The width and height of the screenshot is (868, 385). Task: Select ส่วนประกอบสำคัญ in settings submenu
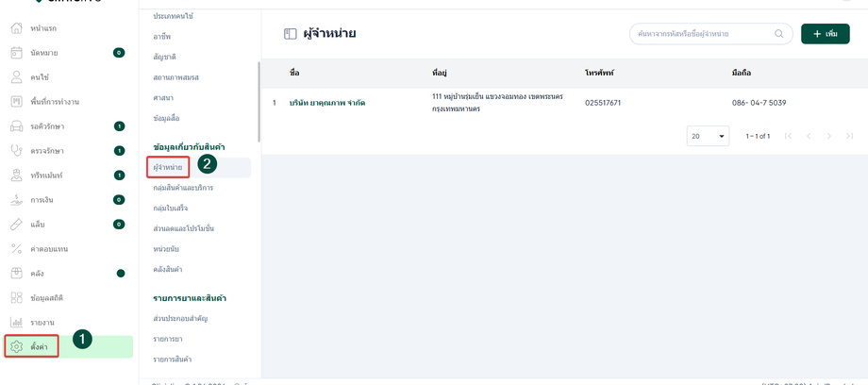(180, 319)
